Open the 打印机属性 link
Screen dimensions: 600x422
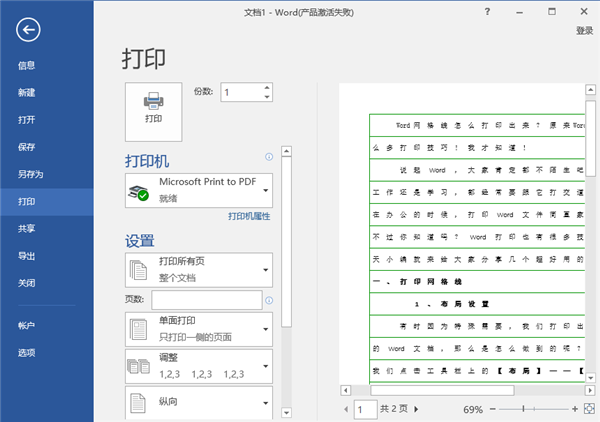coord(249,216)
